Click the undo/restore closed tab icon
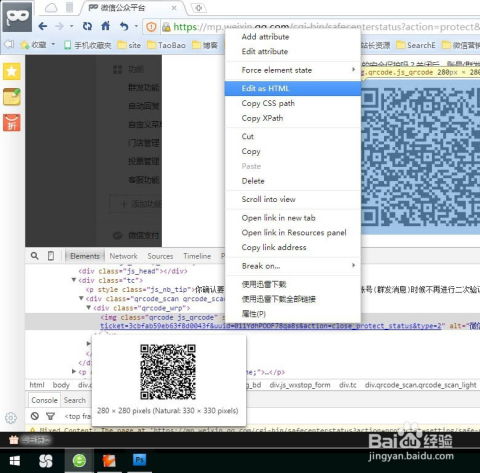This screenshot has width=480, height=473. coord(124,26)
